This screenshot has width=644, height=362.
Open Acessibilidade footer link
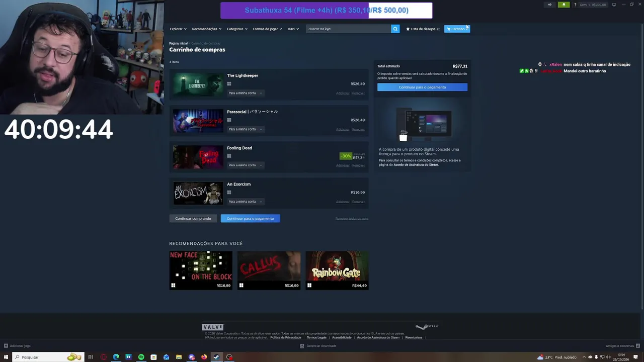pos(342,337)
